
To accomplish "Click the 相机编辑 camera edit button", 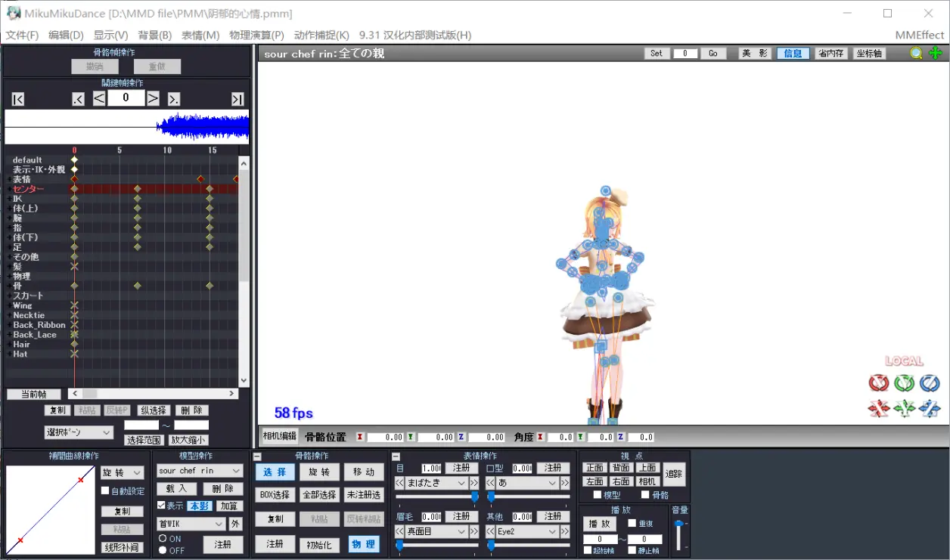I will [x=280, y=436].
